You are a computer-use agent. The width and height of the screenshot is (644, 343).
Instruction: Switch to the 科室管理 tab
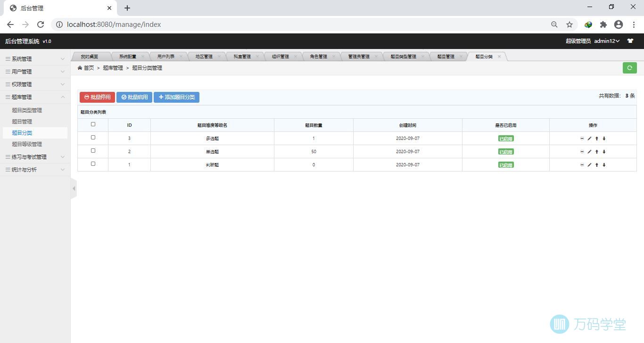pyautogui.click(x=242, y=57)
